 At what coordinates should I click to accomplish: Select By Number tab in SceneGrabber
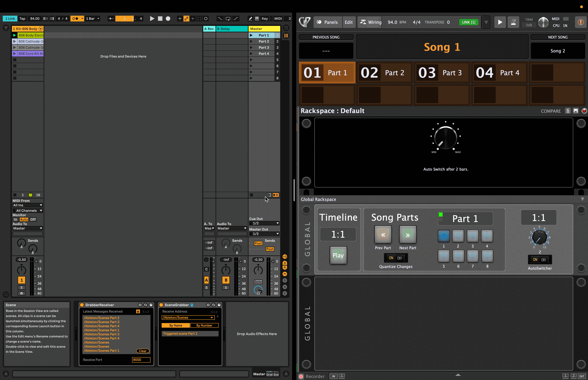(x=204, y=326)
